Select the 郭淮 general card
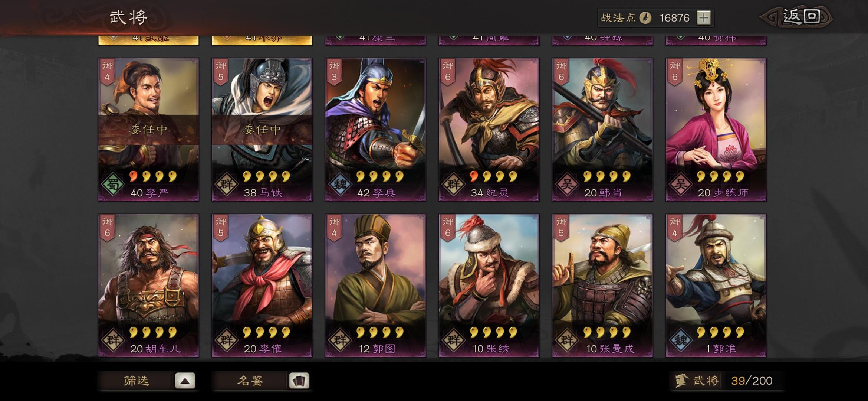The image size is (868, 401). [716, 286]
